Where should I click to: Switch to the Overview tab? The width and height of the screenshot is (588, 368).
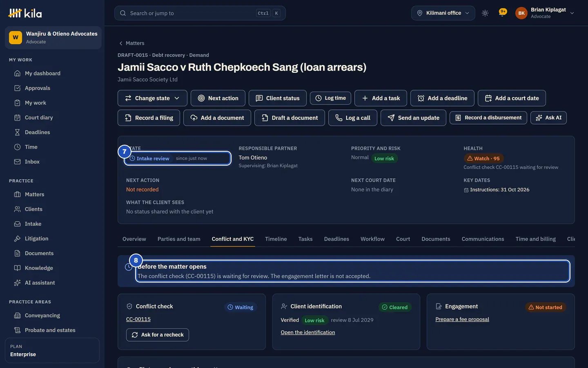134,239
